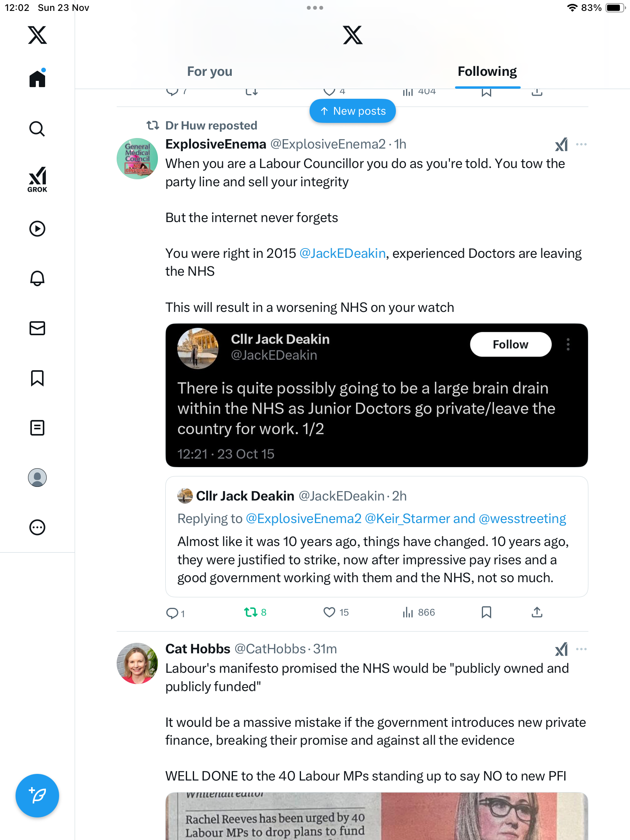The image size is (630, 840).
Task: Open more options on Cat Hobbs post
Action: [x=581, y=649]
